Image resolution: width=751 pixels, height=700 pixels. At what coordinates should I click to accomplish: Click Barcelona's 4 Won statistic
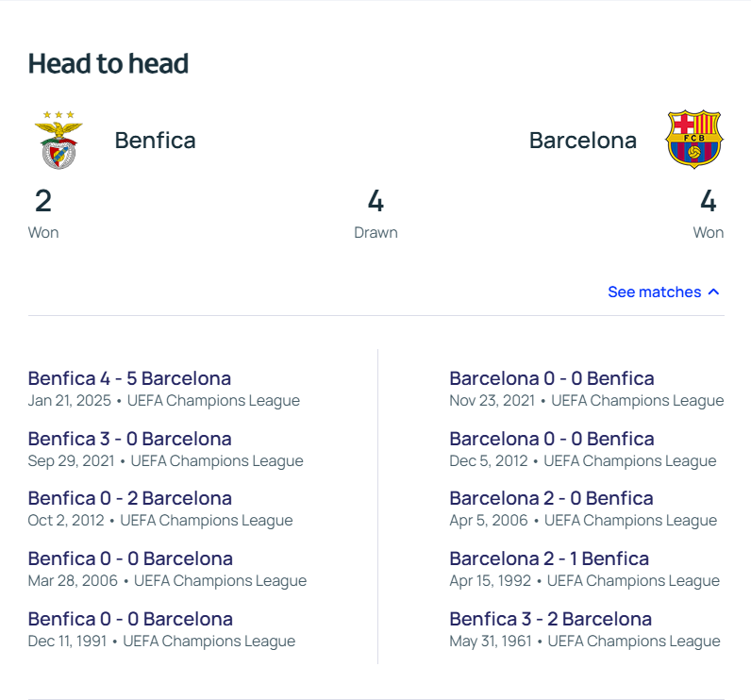click(709, 213)
